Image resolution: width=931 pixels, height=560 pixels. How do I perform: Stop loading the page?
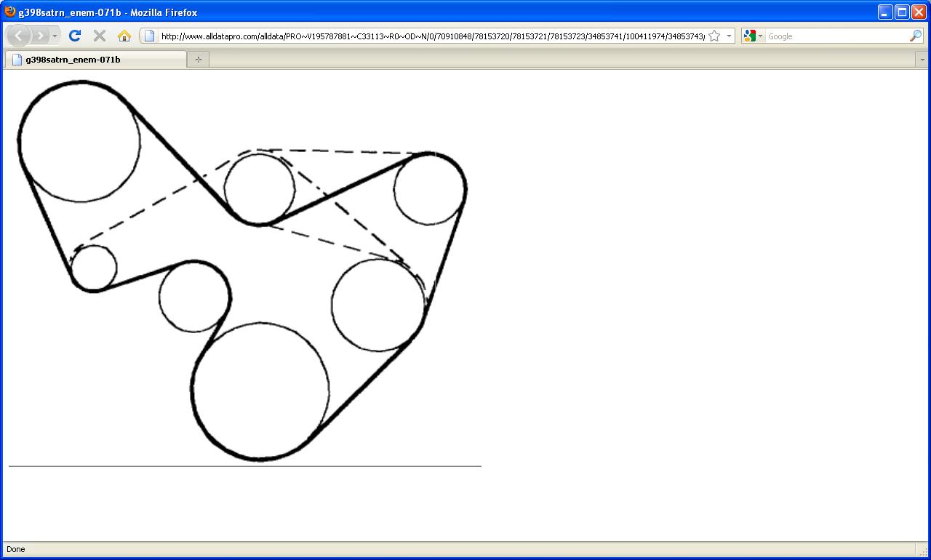pos(100,36)
